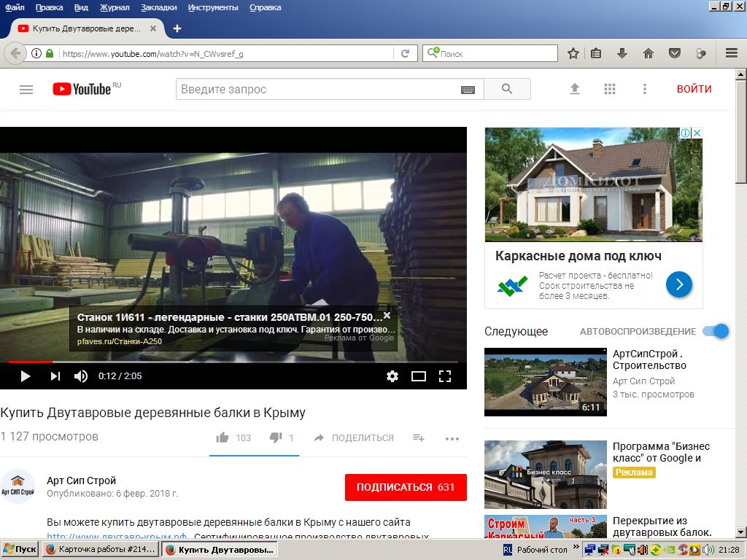This screenshot has width=747, height=560.
Task: Open the Firefox hamburger menu
Action: [x=732, y=53]
